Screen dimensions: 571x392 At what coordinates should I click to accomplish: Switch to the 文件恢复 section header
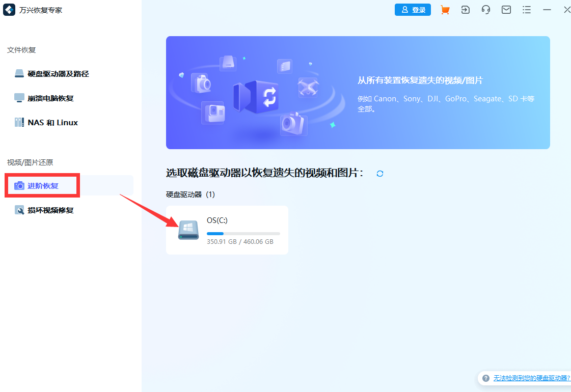coord(21,50)
